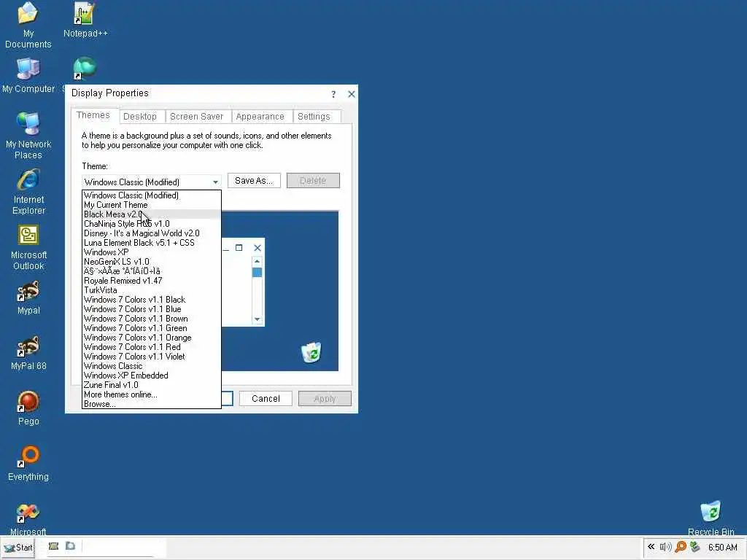Screen dimensions: 747x560
Task: Switch to the Screen Saver tab
Action: point(197,117)
